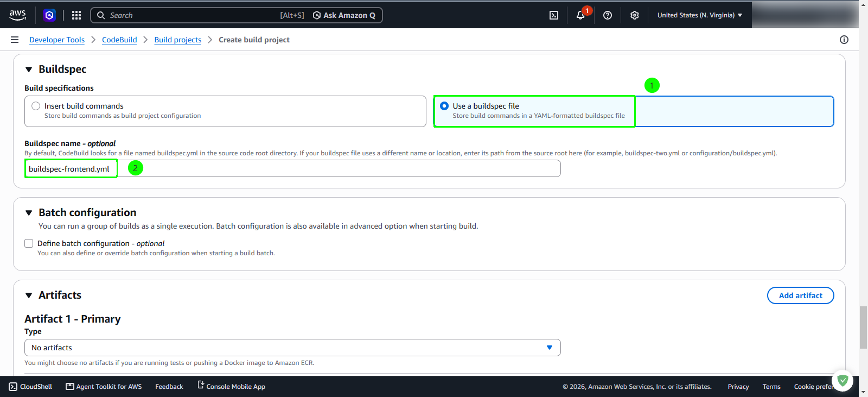Open Feedback in the footer

tap(169, 387)
